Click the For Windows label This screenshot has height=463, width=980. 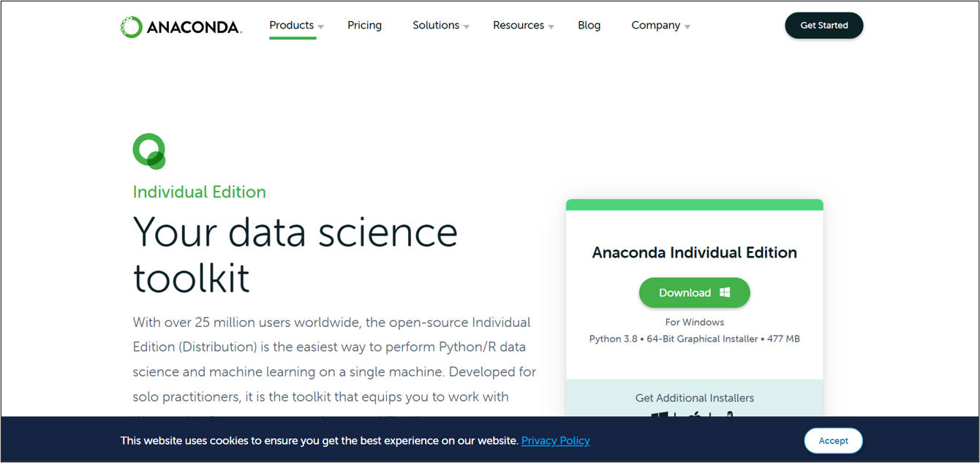[x=695, y=322]
